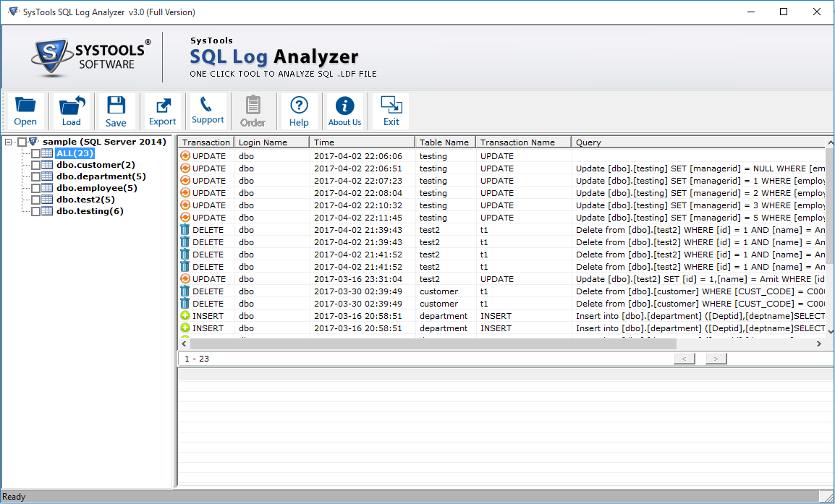Click the Save icon in the toolbar
The height and width of the screenshot is (504, 835).
point(116,111)
